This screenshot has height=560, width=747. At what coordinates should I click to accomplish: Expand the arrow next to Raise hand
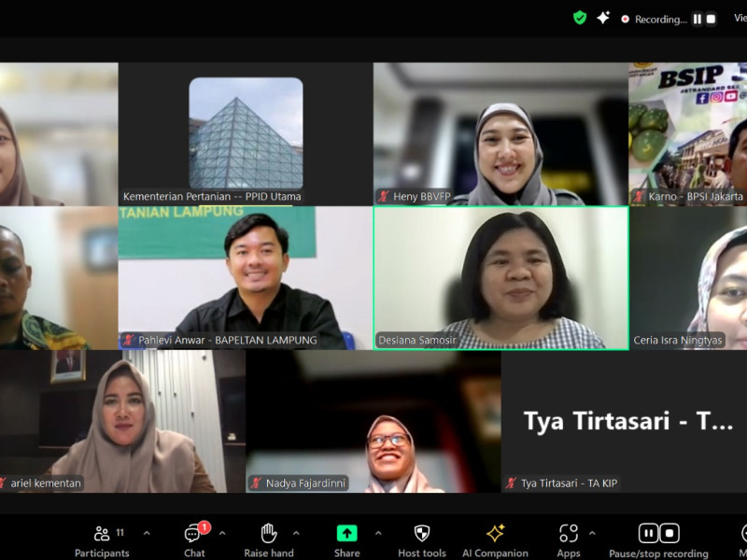pos(296,534)
